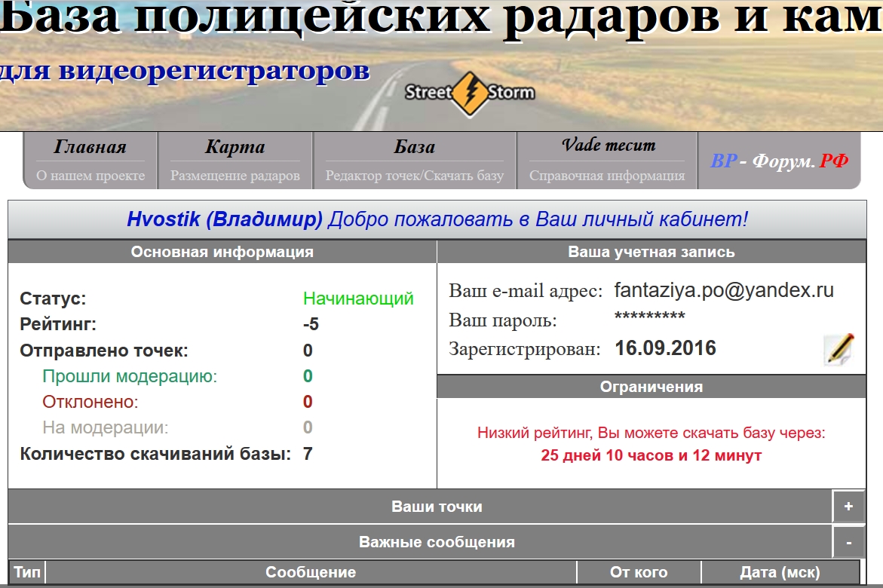
Task: Click the Тип column header
Action: (27, 573)
